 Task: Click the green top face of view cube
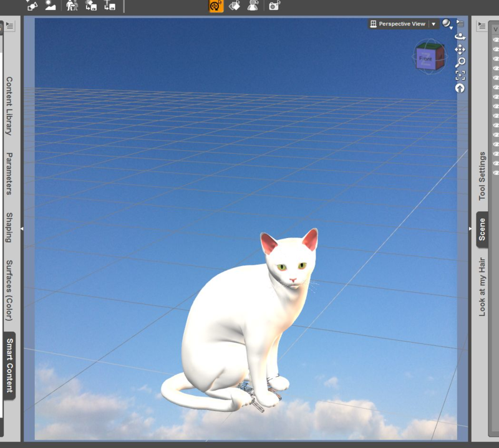tap(431, 45)
